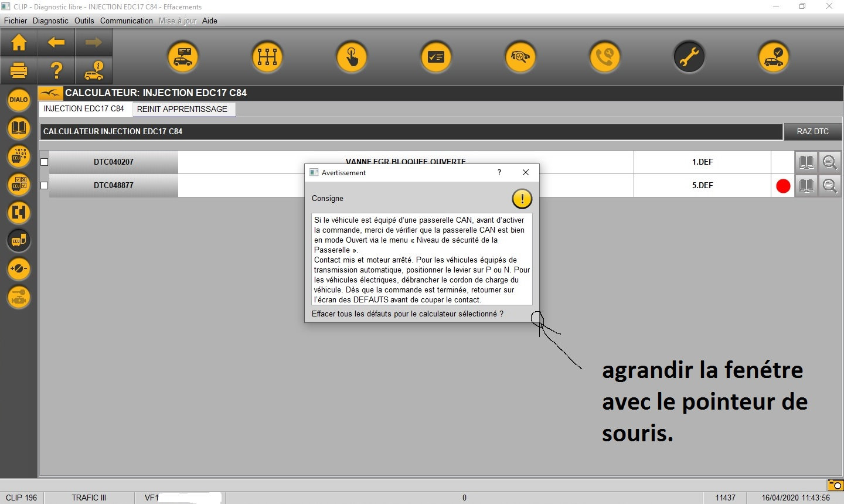Click the Consigne label in the dialog

pyautogui.click(x=328, y=199)
